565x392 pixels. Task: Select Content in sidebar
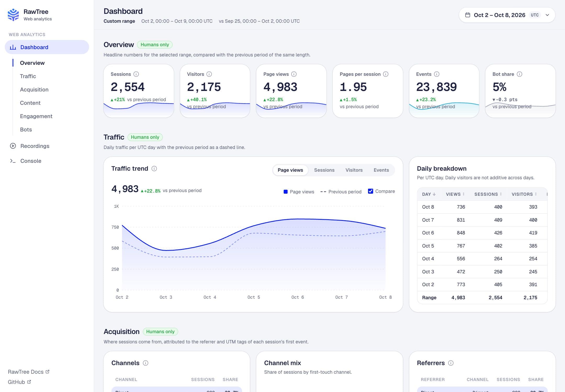click(30, 103)
